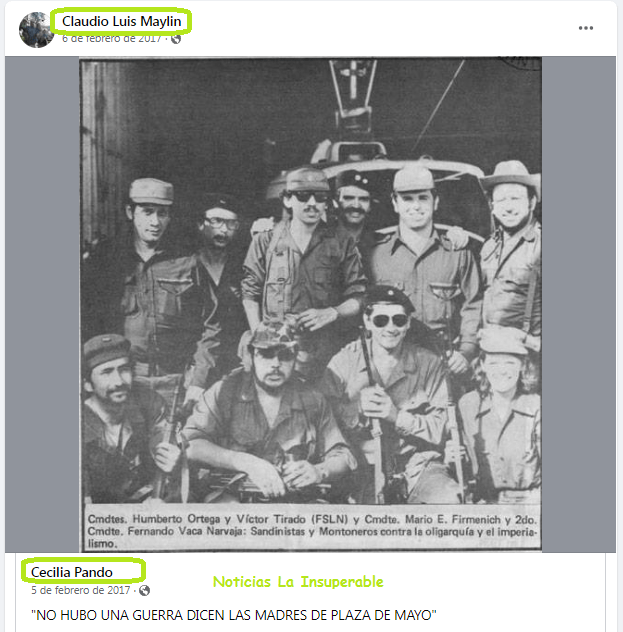Screen dimensions: 623x632
Task: Click the Noticias La Insuperable watermark text
Action: (x=298, y=582)
